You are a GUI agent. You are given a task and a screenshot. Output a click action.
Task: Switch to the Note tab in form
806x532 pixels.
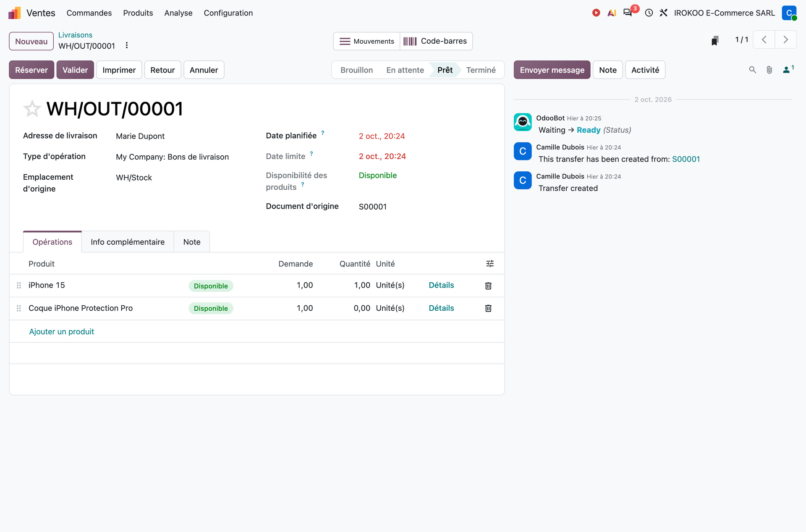click(192, 242)
